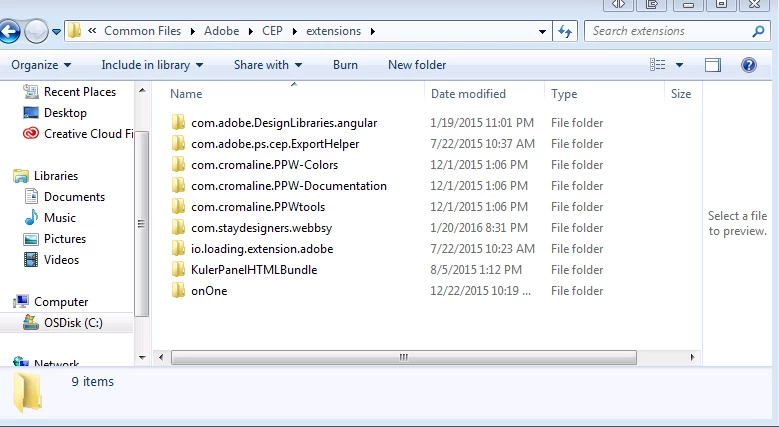Focus the Search extensions field
The height and width of the screenshot is (427, 779).
pos(668,31)
